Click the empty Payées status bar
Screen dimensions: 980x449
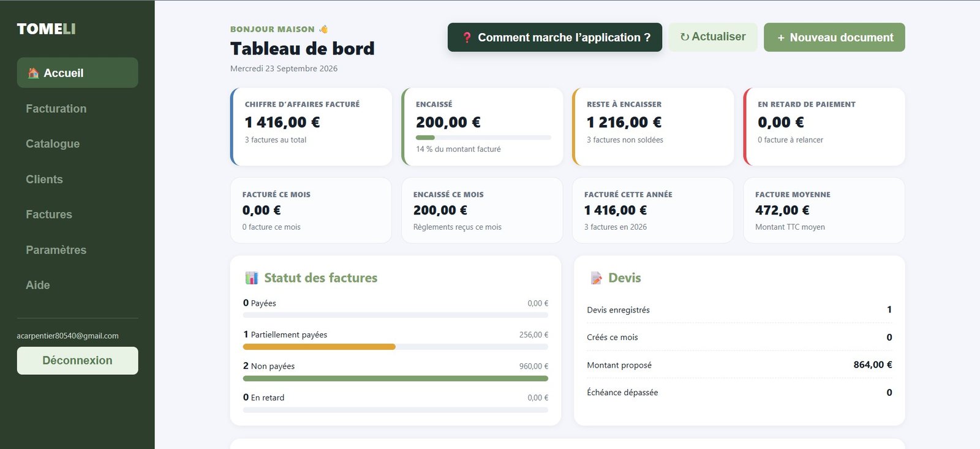396,315
